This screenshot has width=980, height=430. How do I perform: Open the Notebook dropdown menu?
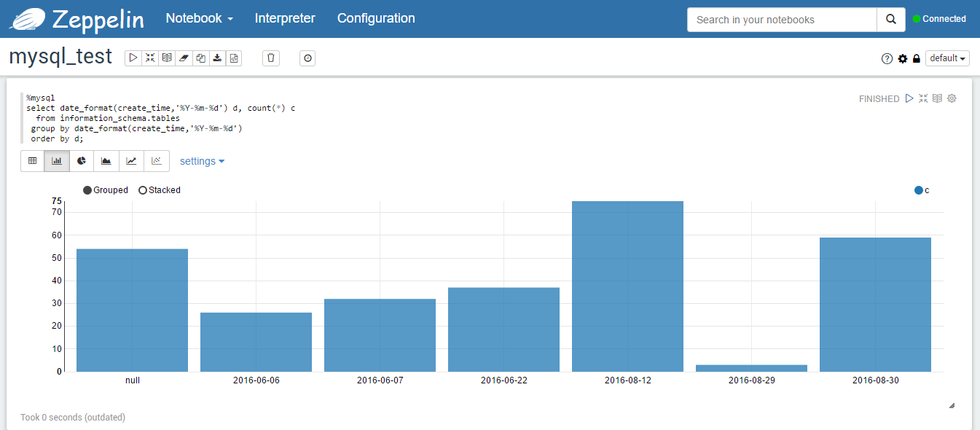200,18
